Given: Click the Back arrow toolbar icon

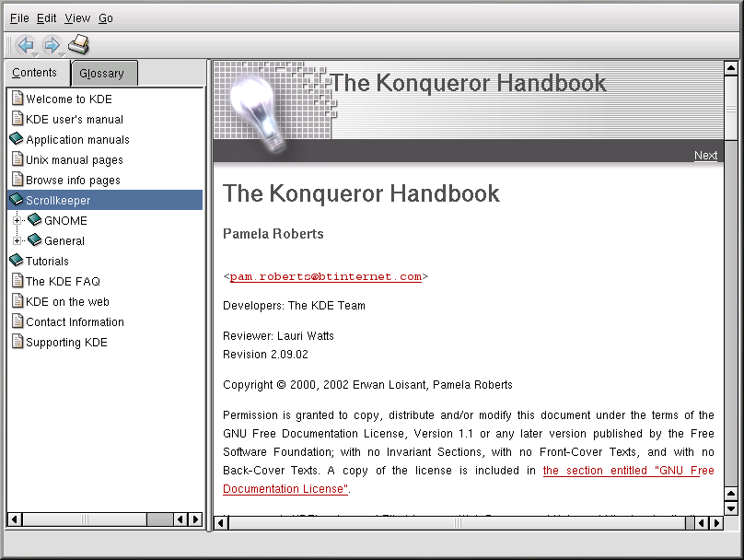Looking at the screenshot, I should 25,45.
